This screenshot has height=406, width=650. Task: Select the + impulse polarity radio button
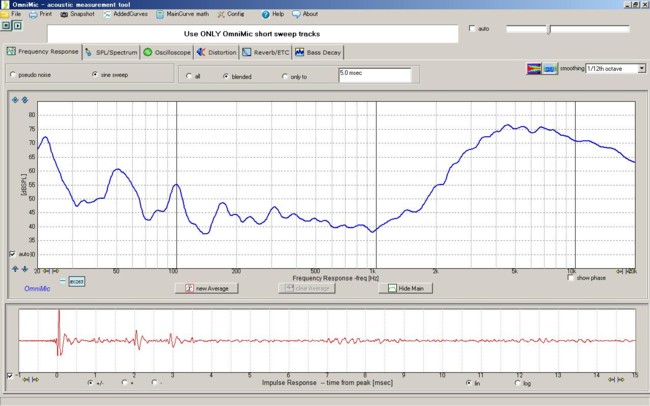pos(124,382)
